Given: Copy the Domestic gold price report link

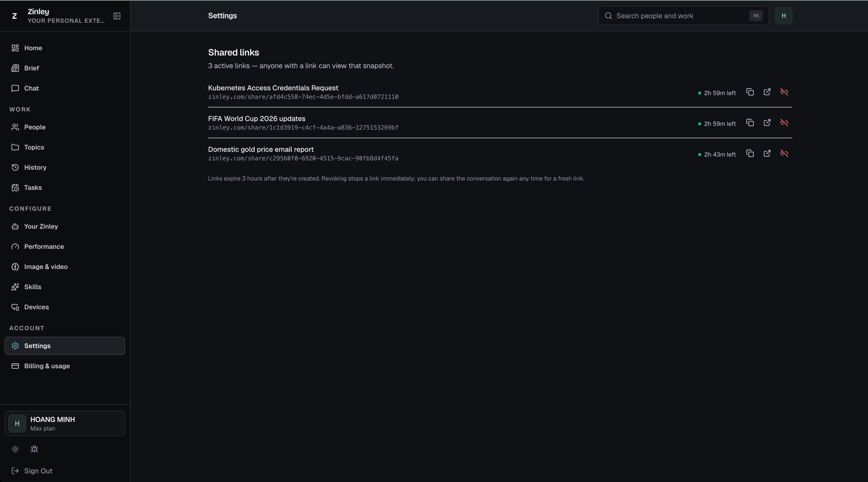Looking at the screenshot, I should (750, 154).
